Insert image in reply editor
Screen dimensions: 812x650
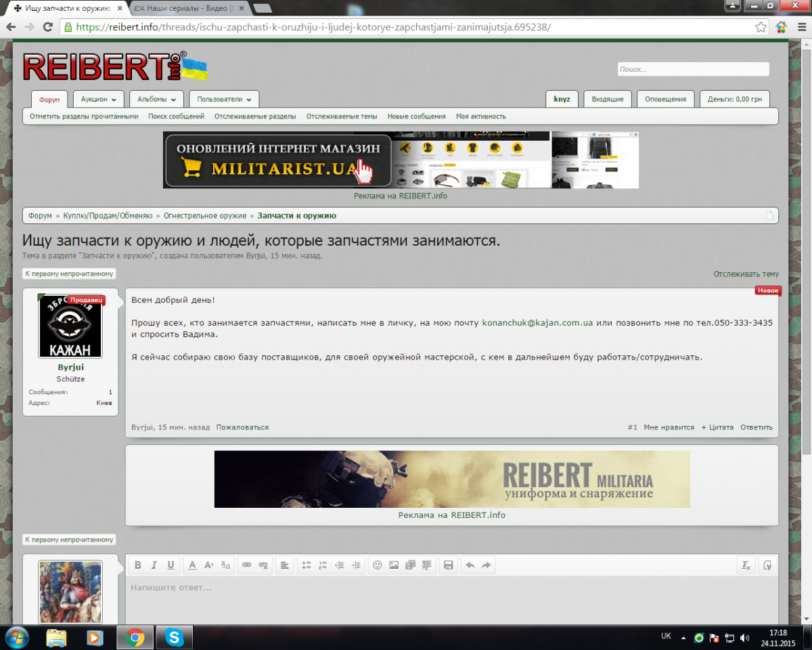(x=394, y=565)
